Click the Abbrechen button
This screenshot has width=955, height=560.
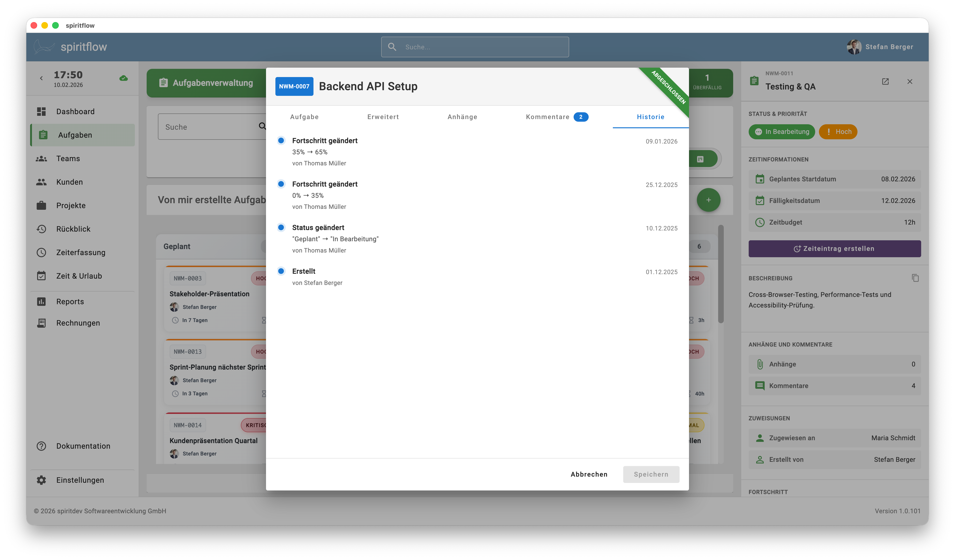coord(589,474)
